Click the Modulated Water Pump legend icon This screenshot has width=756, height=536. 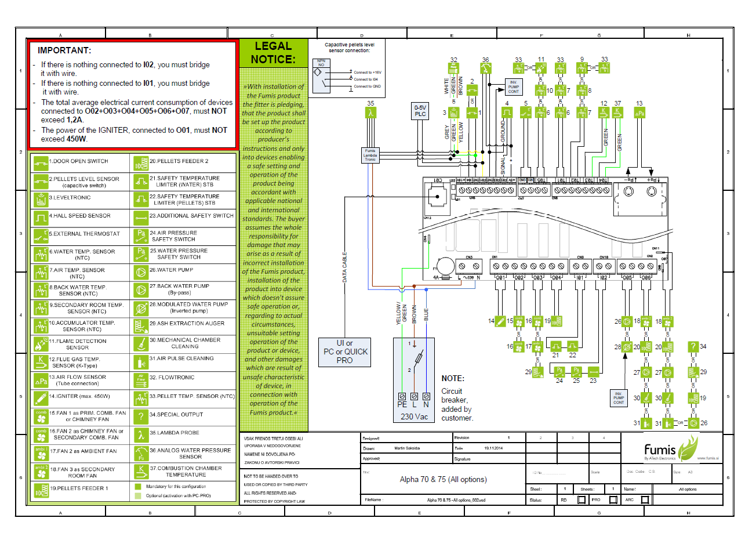[140, 307]
